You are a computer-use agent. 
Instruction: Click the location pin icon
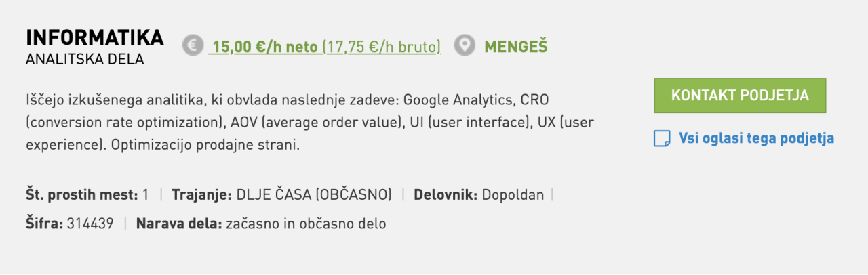tap(465, 46)
